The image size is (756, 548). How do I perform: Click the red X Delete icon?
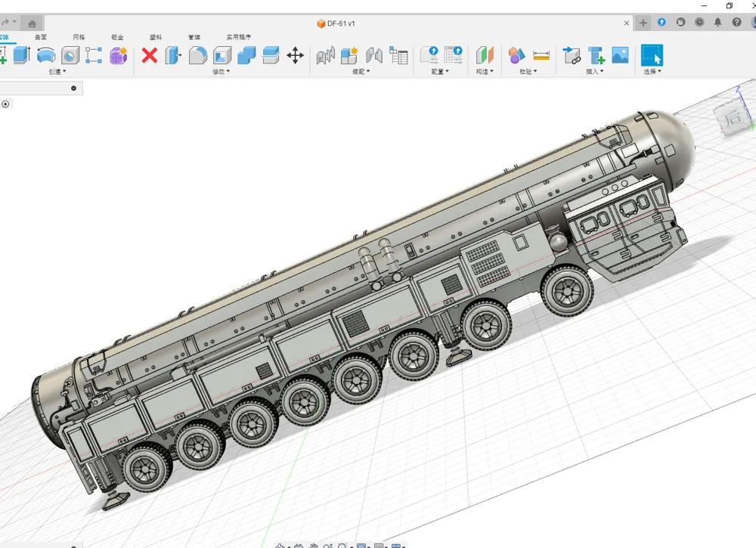(x=150, y=55)
